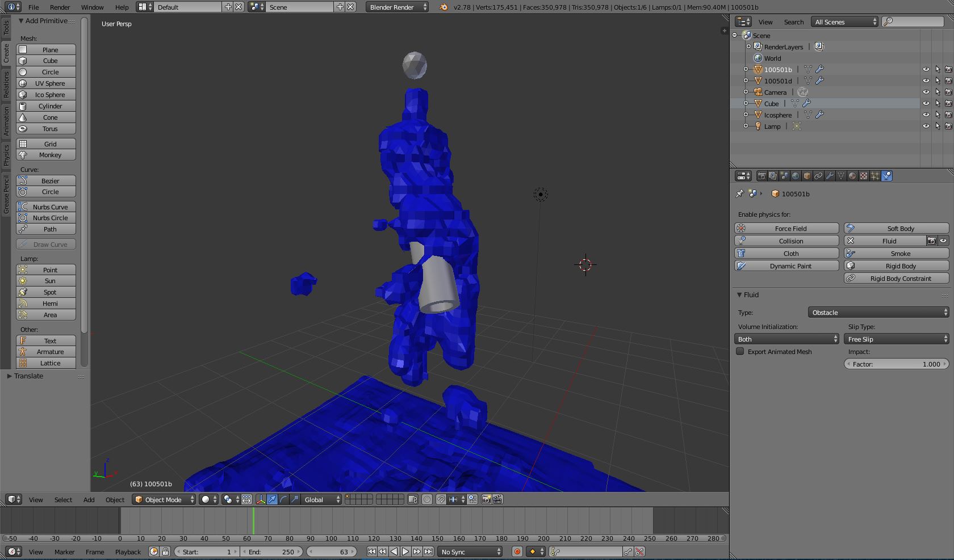954x560 pixels.
Task: Open the Slip Type dropdown showing Free Slip
Action: [897, 339]
